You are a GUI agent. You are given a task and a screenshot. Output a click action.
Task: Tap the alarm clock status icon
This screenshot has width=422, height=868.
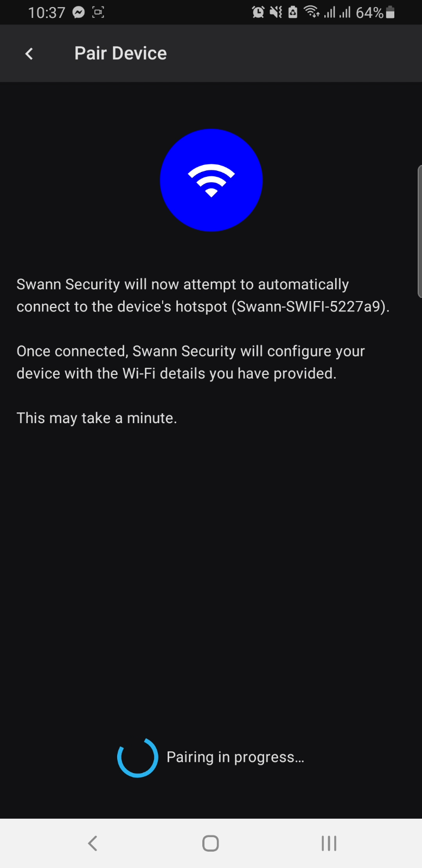258,12
